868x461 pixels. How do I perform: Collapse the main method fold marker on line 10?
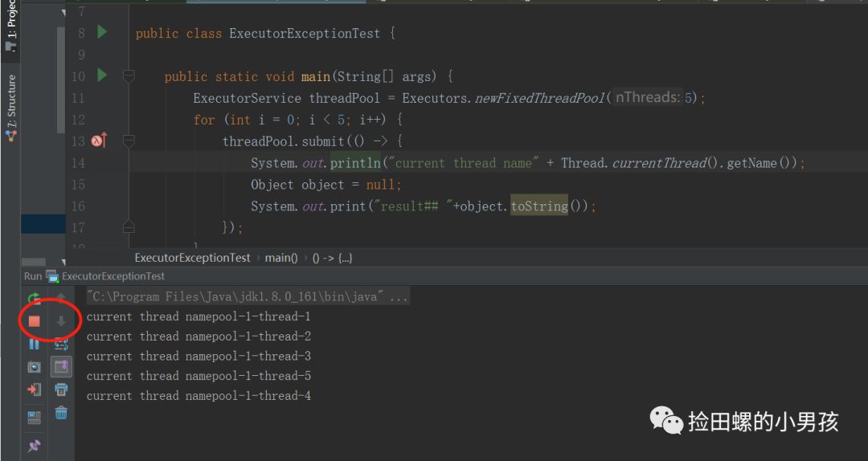click(129, 75)
